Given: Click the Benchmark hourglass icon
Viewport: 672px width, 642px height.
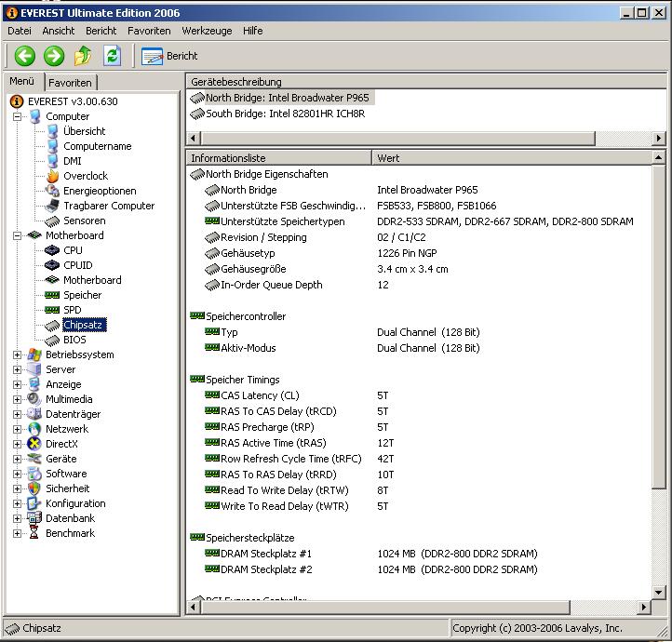Looking at the screenshot, I should coord(34,533).
